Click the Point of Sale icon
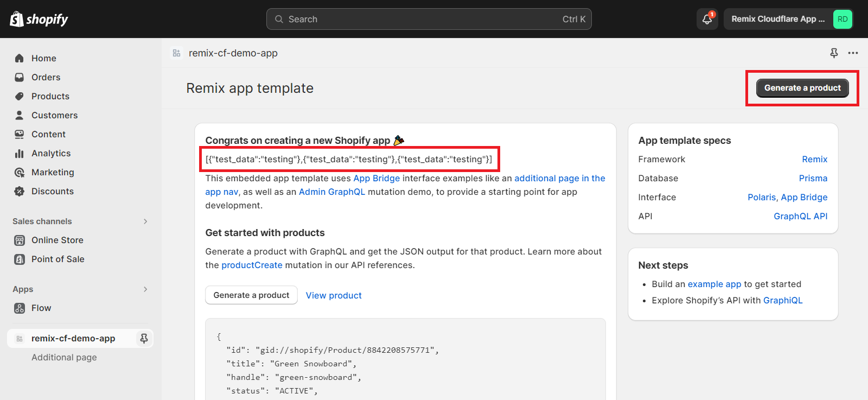Screen dimensions: 868x400 click(x=20, y=259)
